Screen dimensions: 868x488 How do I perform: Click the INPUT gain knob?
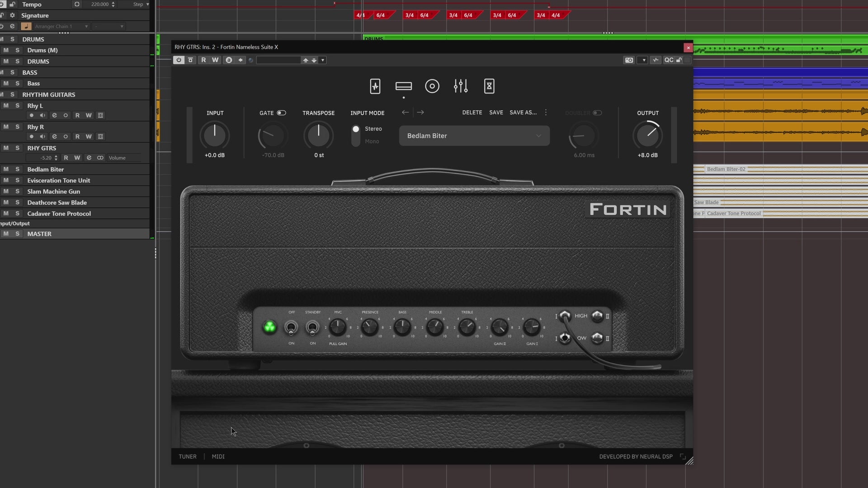[x=215, y=136]
